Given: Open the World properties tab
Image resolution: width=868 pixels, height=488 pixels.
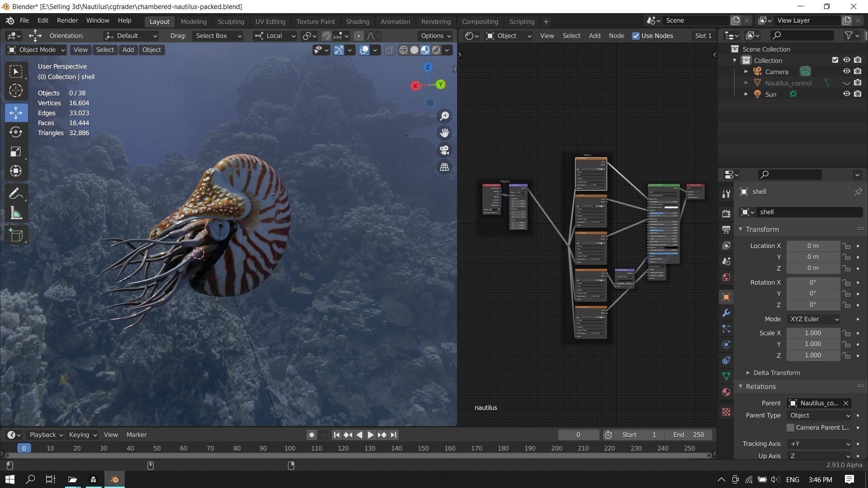Looking at the screenshot, I should click(726, 277).
